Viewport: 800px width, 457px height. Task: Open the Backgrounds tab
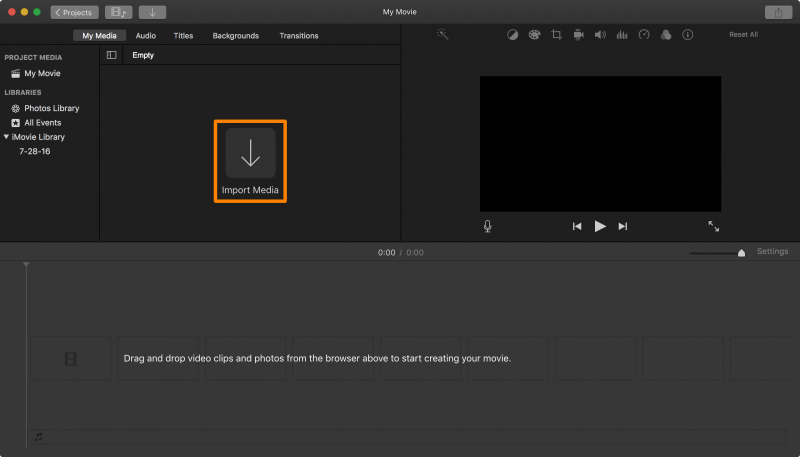click(x=235, y=36)
